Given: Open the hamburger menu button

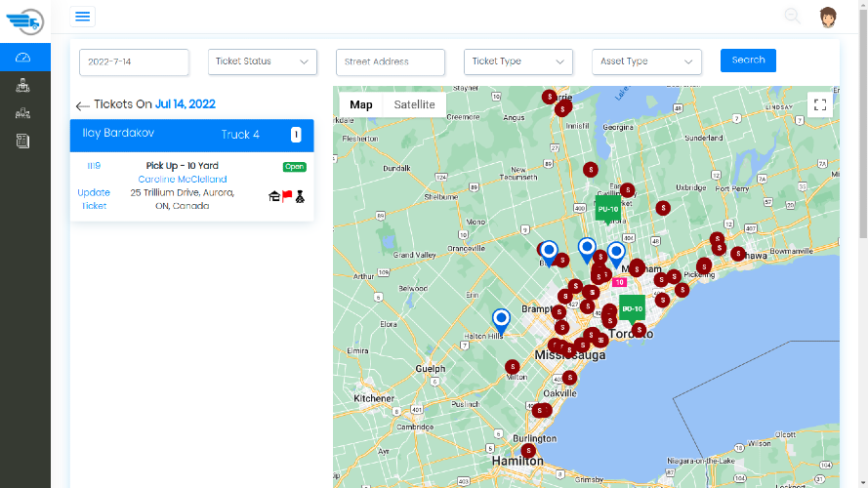Looking at the screenshot, I should click(82, 17).
